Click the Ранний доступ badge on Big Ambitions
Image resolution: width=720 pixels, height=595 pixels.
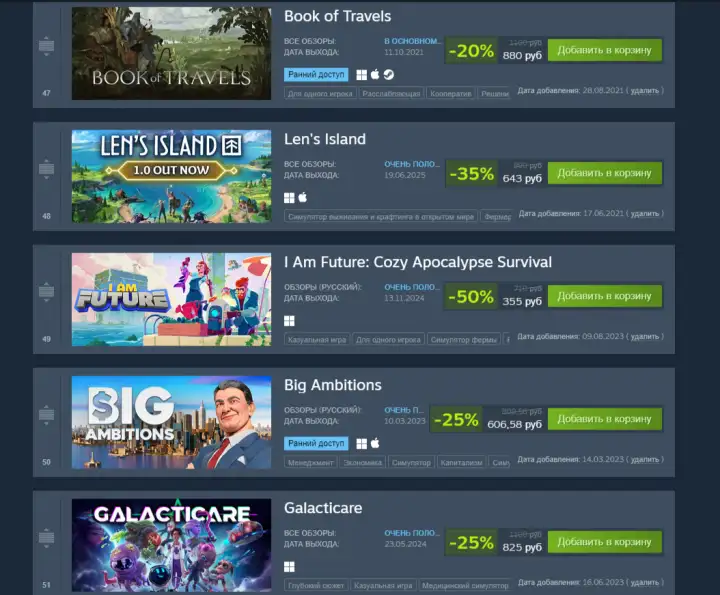316,443
